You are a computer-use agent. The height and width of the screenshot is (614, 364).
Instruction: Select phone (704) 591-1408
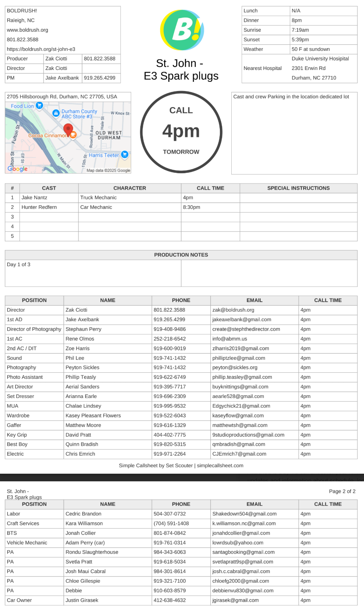click(171, 523)
